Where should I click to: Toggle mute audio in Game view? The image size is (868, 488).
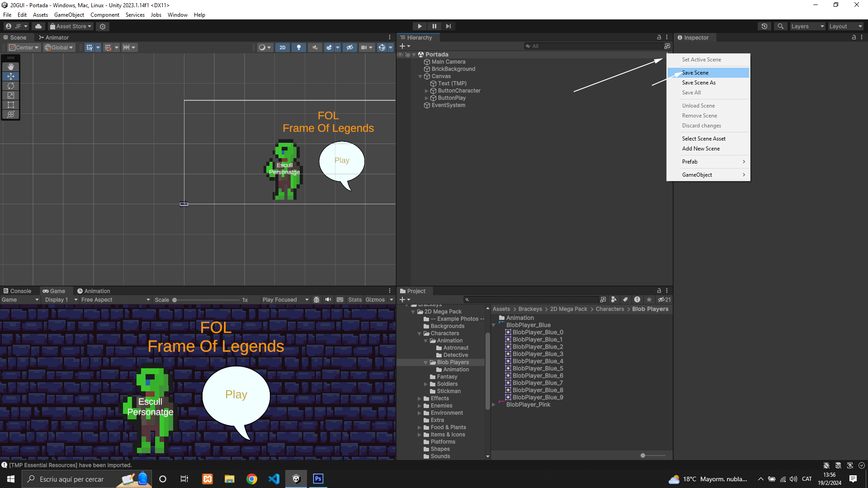tap(328, 300)
